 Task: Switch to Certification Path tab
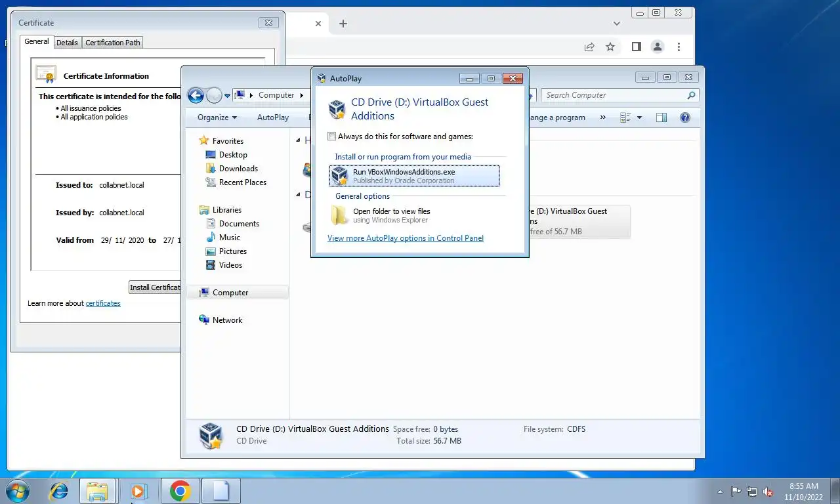113,43
